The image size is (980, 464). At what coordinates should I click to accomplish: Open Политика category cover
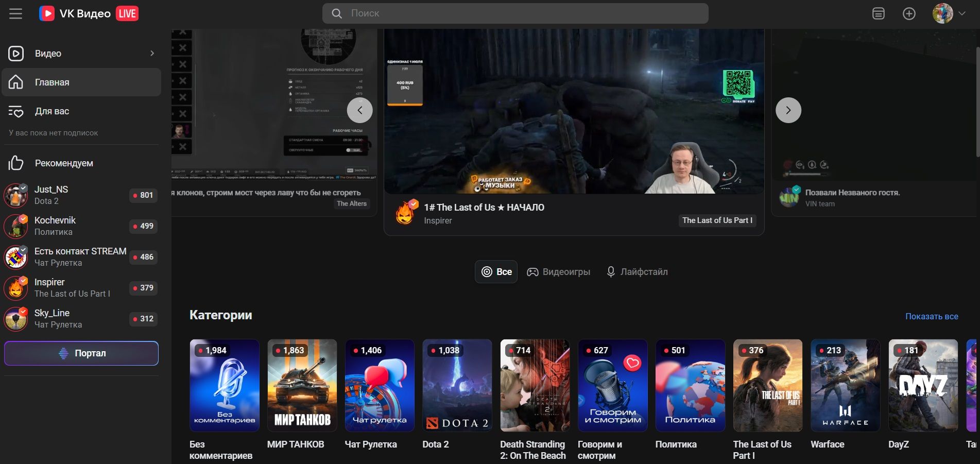690,385
